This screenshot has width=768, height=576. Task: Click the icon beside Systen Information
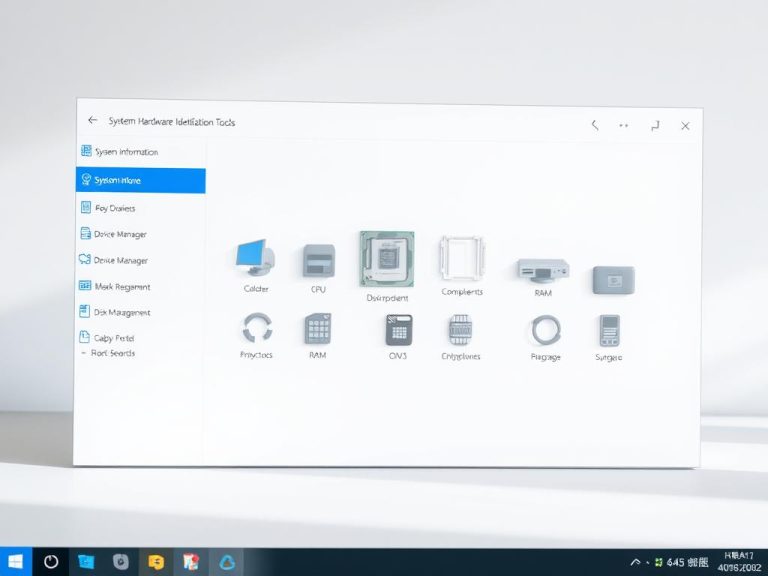pos(86,151)
